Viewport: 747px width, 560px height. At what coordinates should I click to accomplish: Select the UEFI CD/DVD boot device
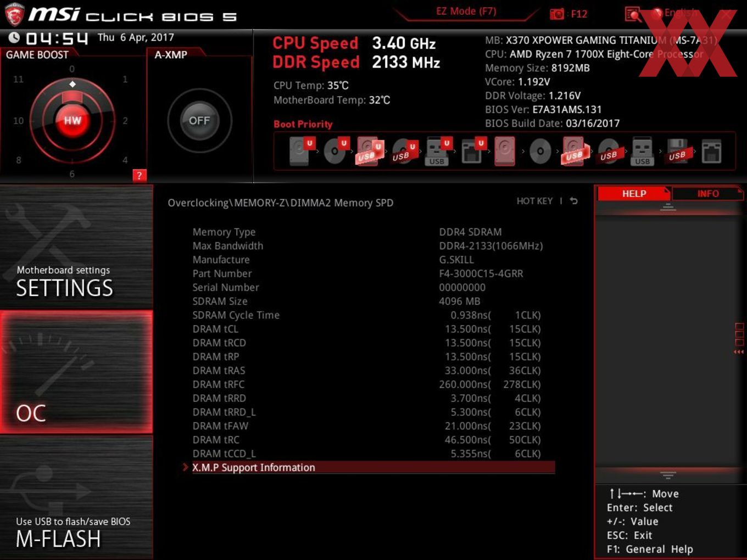point(336,151)
